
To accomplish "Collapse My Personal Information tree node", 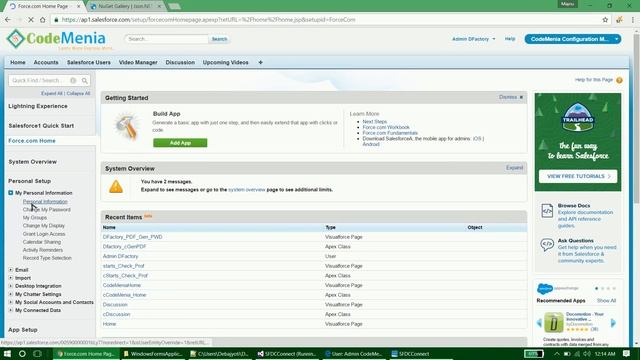I will (11, 193).
